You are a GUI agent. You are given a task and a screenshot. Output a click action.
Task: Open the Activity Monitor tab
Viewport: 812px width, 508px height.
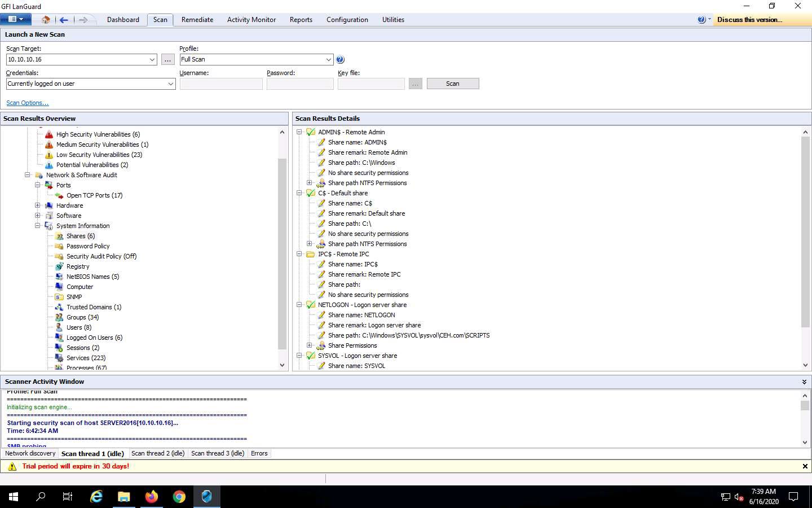pyautogui.click(x=251, y=20)
